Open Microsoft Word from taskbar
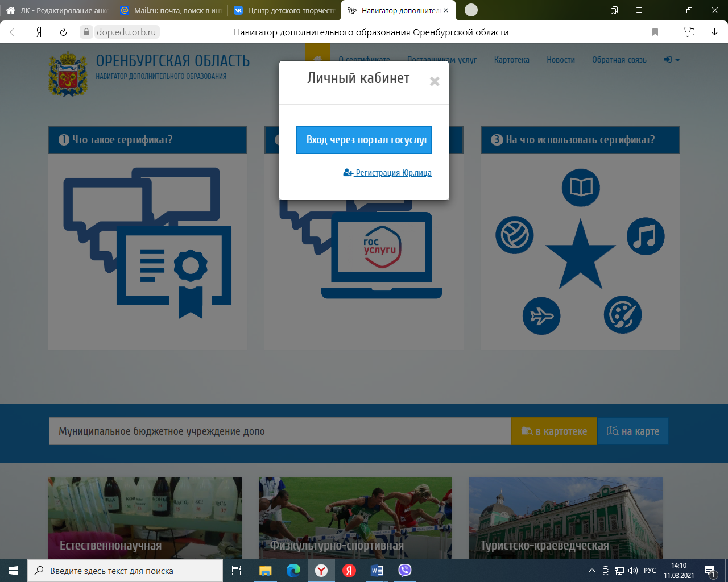The image size is (728, 582). pos(377,571)
